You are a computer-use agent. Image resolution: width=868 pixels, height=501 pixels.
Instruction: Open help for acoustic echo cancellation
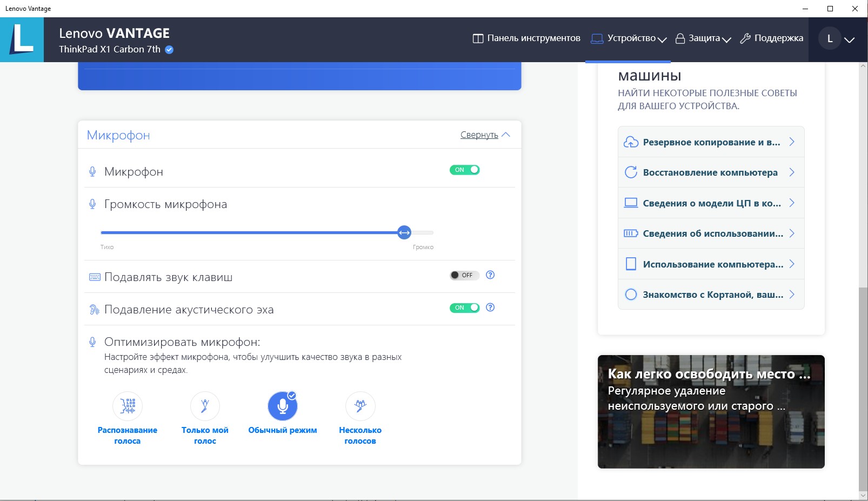tap(490, 308)
